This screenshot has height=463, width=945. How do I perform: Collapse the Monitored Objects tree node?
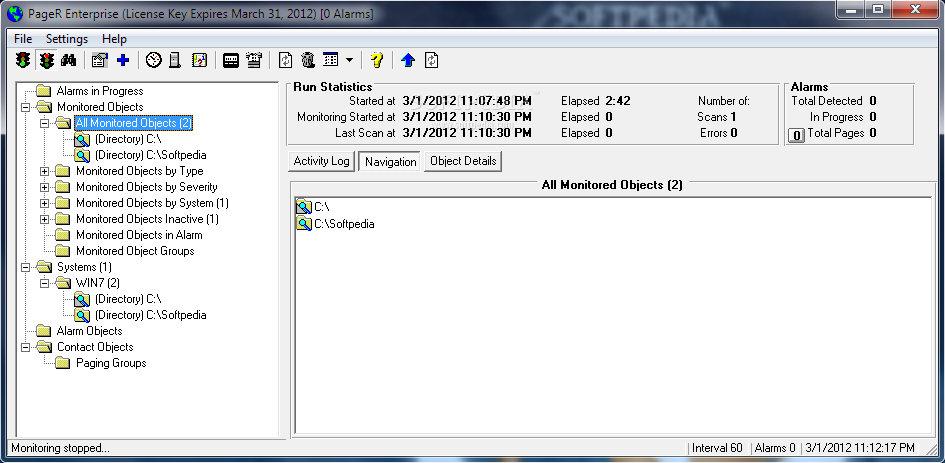pos(25,107)
